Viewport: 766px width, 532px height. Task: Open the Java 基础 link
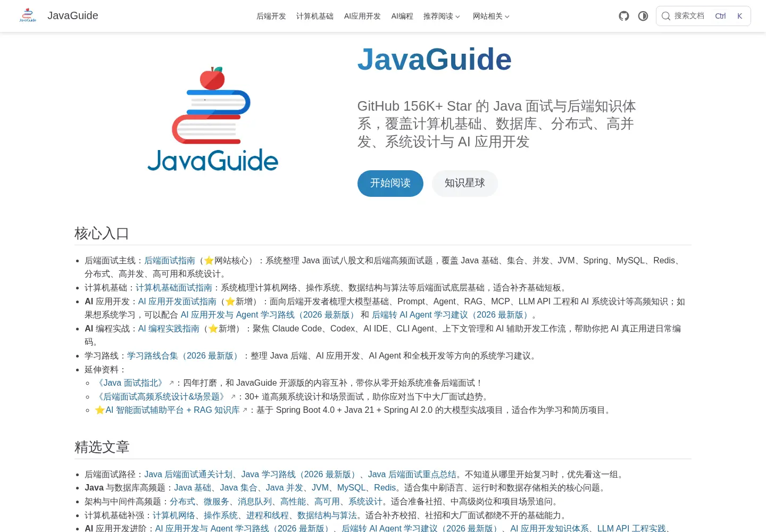click(x=193, y=488)
